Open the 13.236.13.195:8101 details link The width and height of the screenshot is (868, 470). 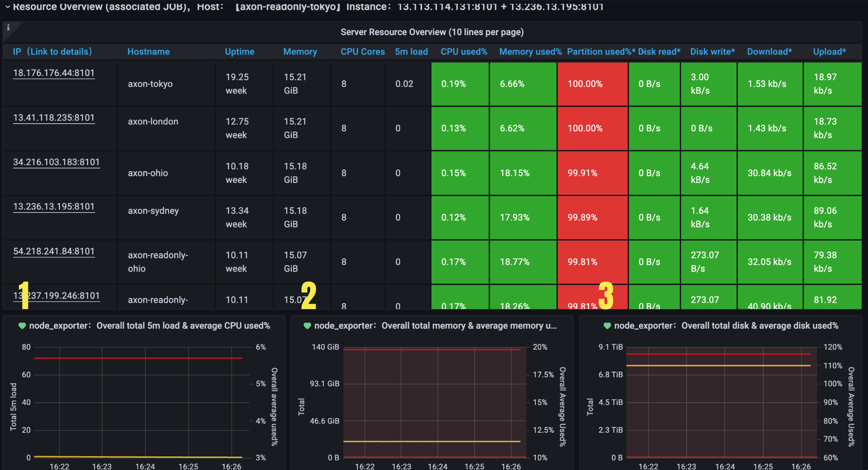54,207
